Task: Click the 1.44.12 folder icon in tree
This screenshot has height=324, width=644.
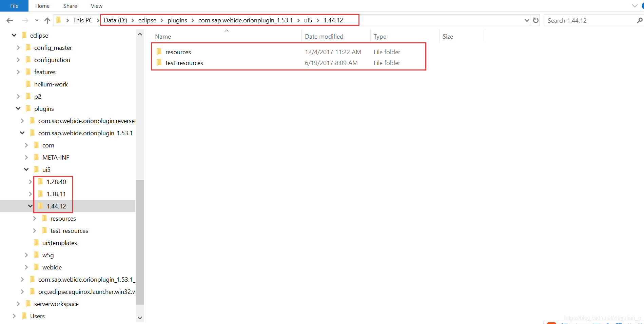Action: pos(40,206)
